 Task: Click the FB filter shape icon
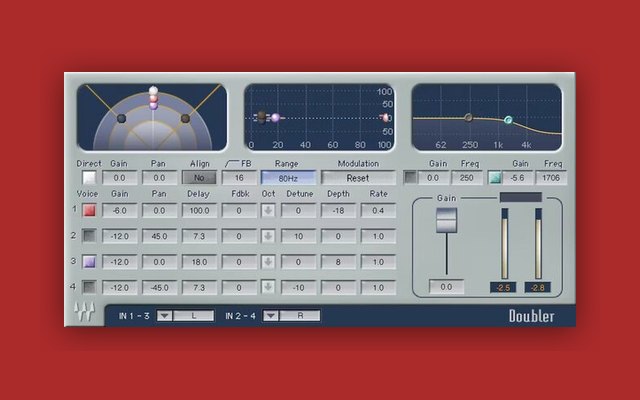pyautogui.click(x=232, y=164)
